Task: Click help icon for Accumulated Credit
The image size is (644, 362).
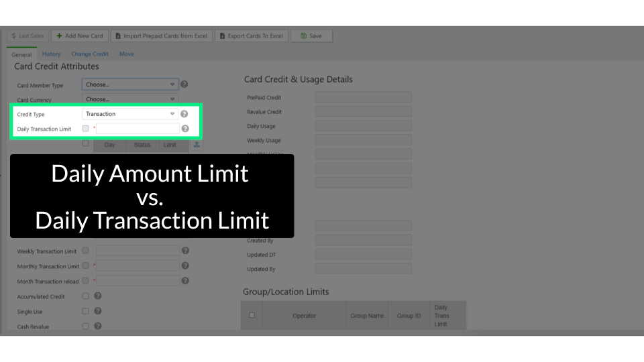Action: pyautogui.click(x=98, y=296)
